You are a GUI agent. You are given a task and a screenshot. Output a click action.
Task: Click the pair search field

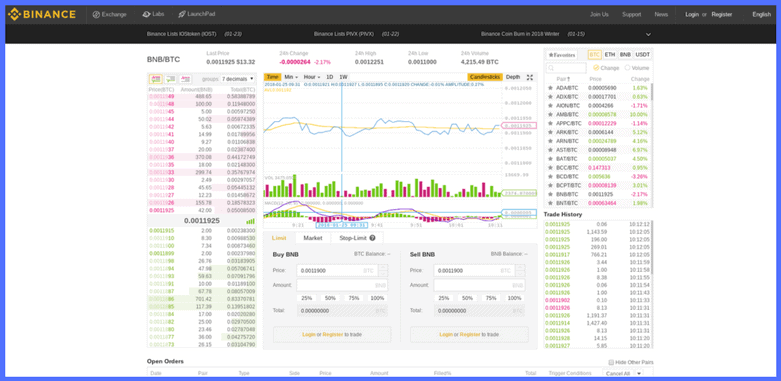[x=566, y=68]
